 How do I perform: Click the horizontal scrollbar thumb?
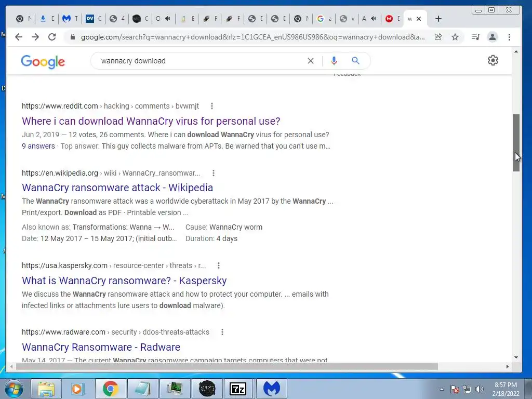pyautogui.click(x=227, y=366)
